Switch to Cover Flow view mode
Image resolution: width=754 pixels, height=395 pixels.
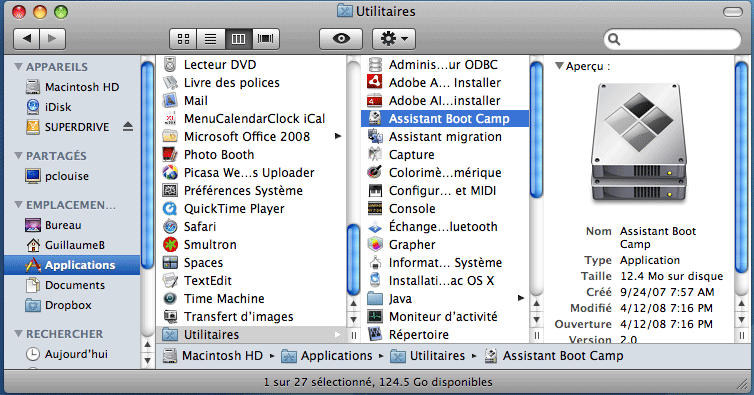(x=266, y=38)
